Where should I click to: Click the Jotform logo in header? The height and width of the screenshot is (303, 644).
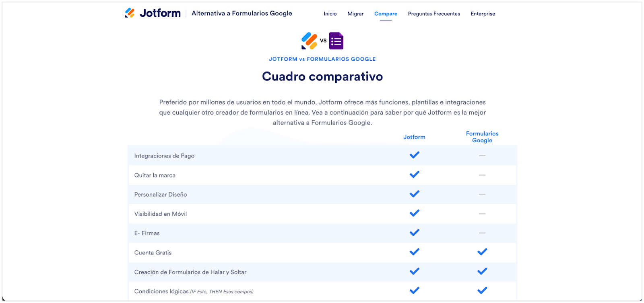pyautogui.click(x=153, y=13)
